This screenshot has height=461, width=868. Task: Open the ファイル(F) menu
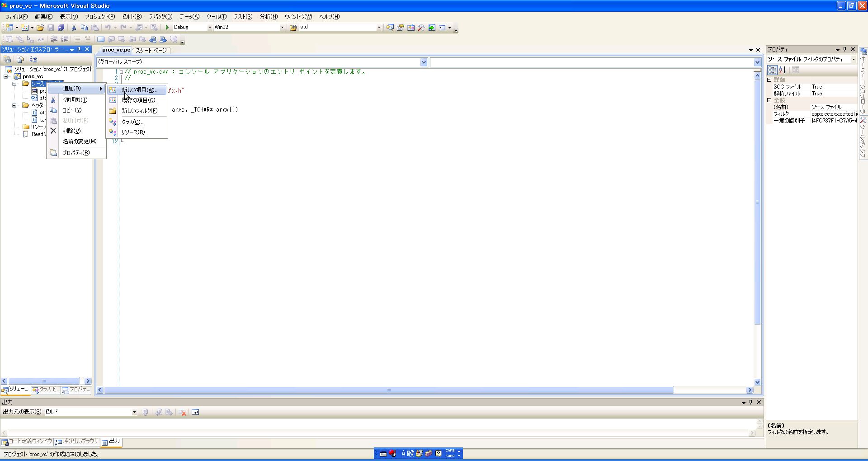coord(17,17)
